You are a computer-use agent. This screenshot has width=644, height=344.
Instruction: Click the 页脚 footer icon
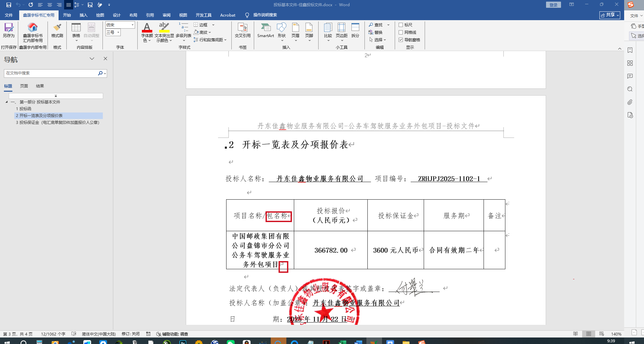309,32
